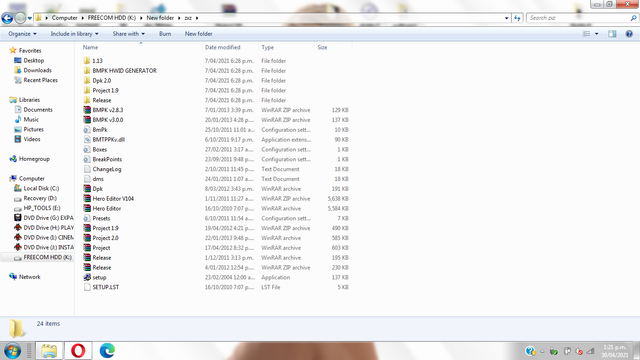Select the Dpk WinRAR archive icon
Viewport: 640px width, 360px height.
click(87, 189)
